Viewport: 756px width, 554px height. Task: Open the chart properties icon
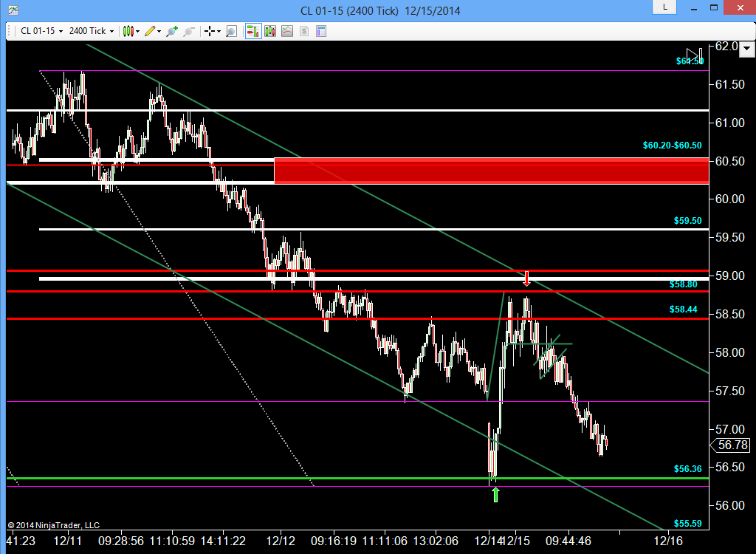(x=320, y=31)
